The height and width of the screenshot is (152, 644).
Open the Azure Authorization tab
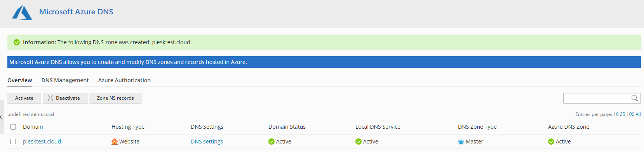pos(124,80)
